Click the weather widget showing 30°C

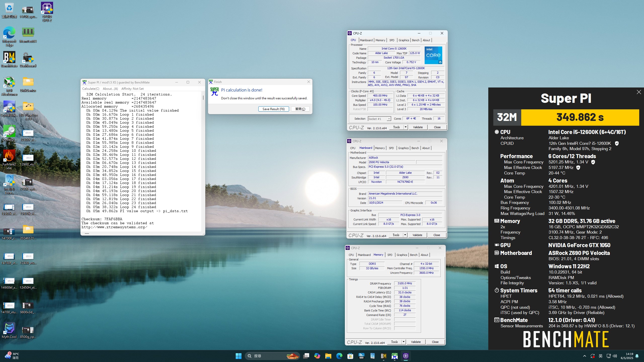click(12, 356)
